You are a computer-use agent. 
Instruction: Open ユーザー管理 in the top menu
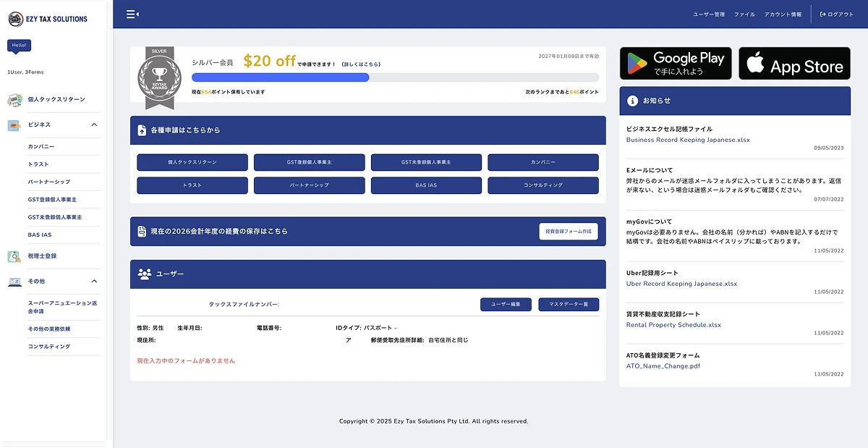[708, 14]
